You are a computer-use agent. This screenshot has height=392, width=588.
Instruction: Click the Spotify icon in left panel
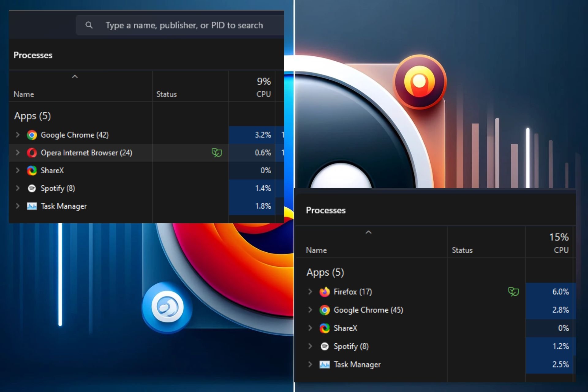[32, 188]
